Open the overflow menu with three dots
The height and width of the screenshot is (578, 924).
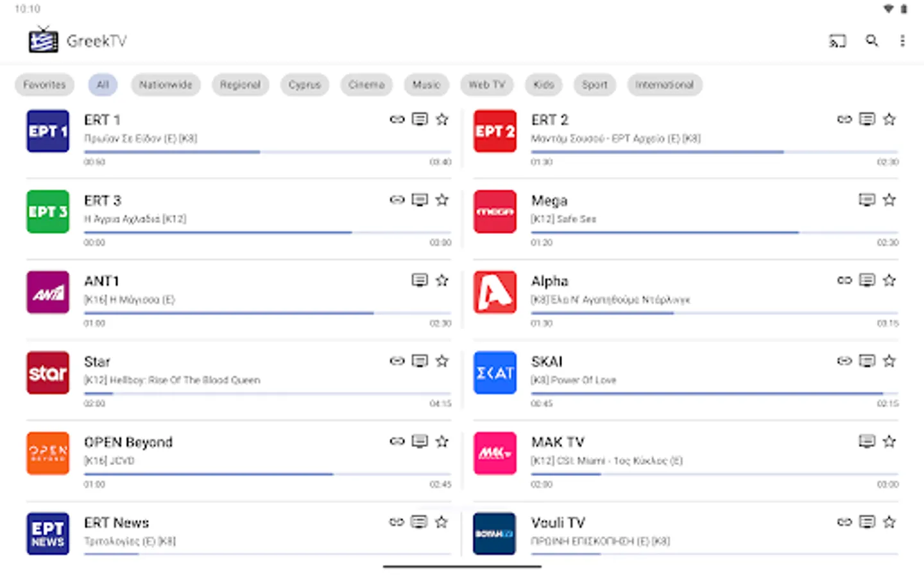pos(903,40)
